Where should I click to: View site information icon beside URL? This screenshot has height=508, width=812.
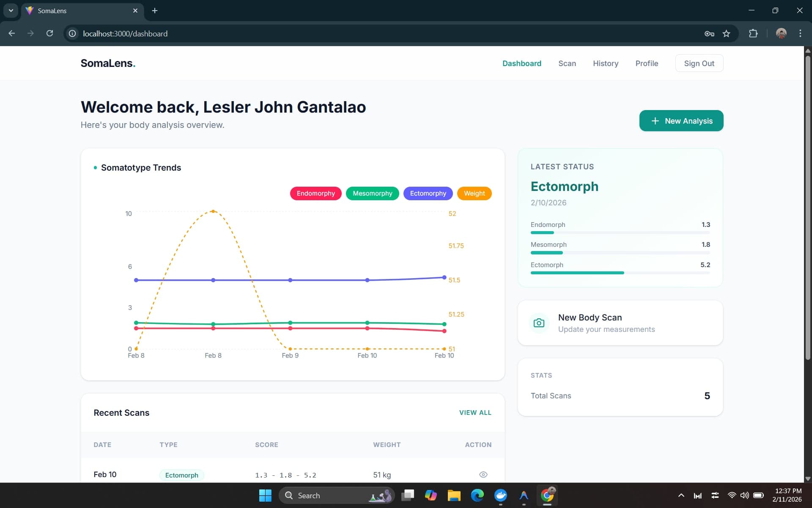(72, 33)
